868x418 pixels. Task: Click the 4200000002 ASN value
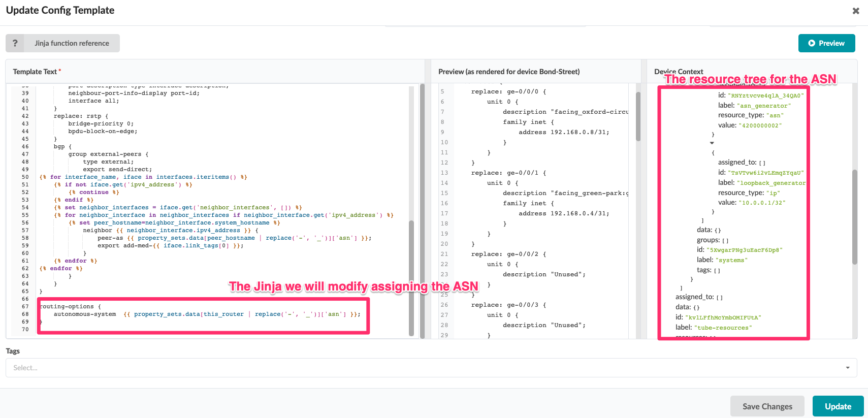point(760,125)
